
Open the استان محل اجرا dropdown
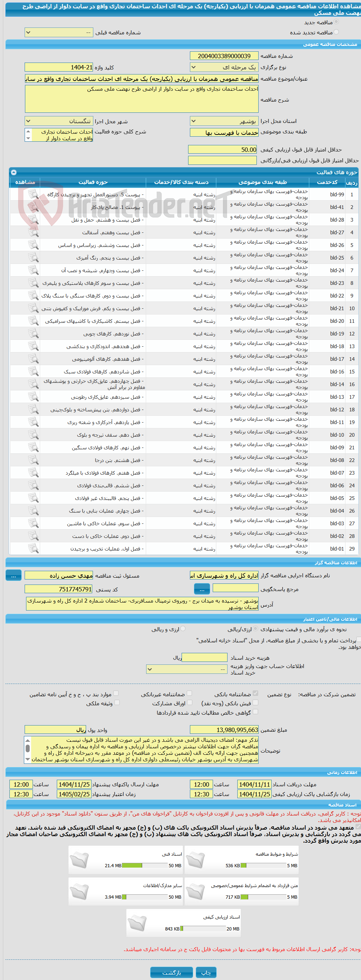point(224,121)
